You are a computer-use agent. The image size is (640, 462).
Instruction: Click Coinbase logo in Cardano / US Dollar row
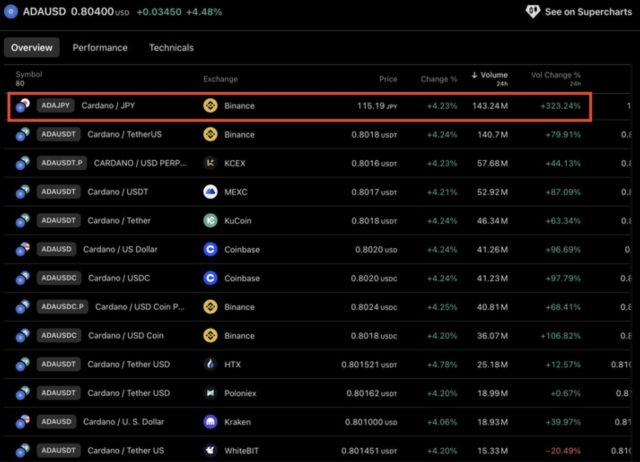[211, 249]
